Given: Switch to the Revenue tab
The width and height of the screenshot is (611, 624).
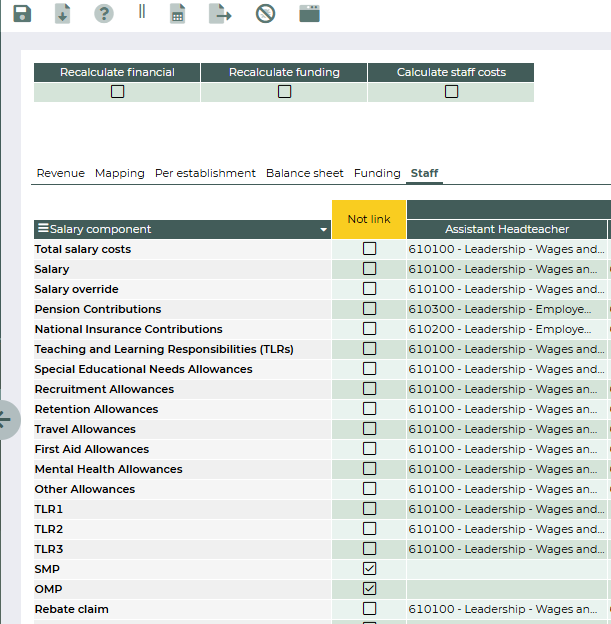Looking at the screenshot, I should tap(60, 173).
